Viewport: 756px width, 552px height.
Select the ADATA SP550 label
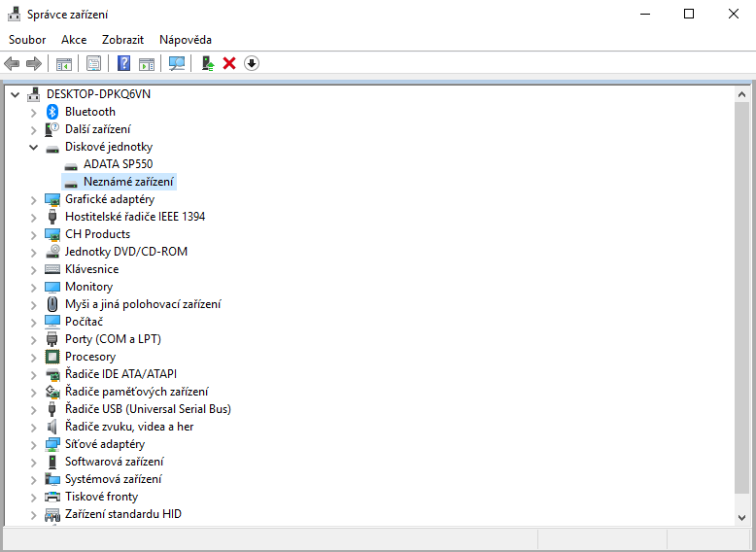(x=119, y=164)
